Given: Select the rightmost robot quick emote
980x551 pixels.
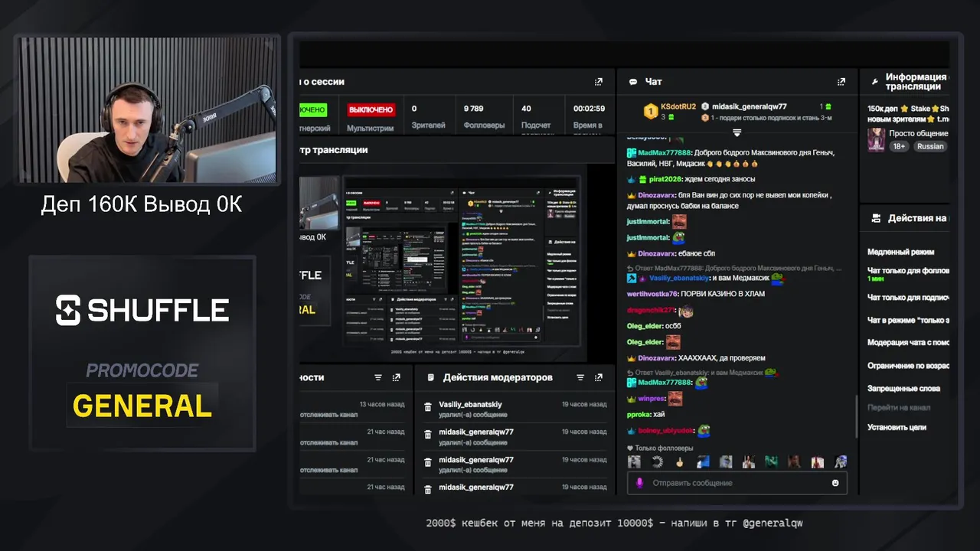Looking at the screenshot, I should tap(841, 461).
